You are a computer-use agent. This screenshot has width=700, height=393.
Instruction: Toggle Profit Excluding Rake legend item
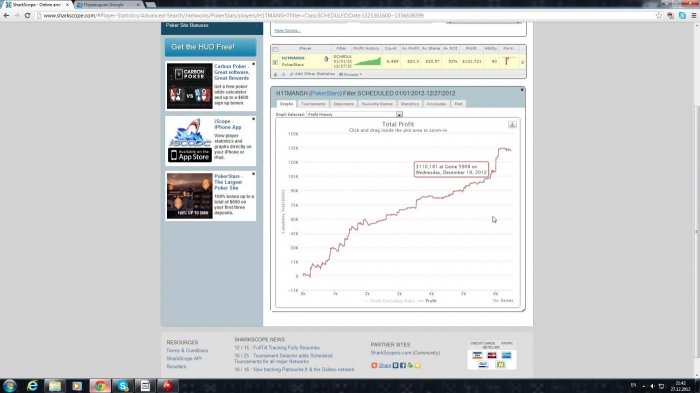coord(388,301)
